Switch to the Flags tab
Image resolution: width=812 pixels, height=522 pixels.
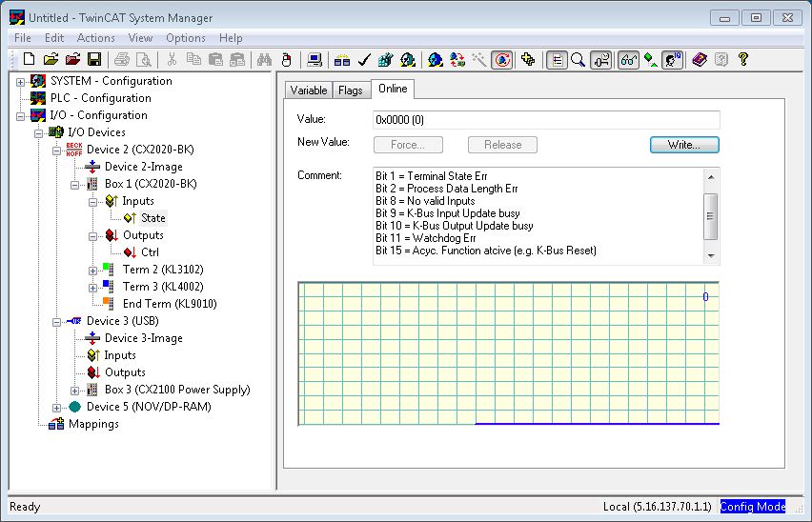351,90
